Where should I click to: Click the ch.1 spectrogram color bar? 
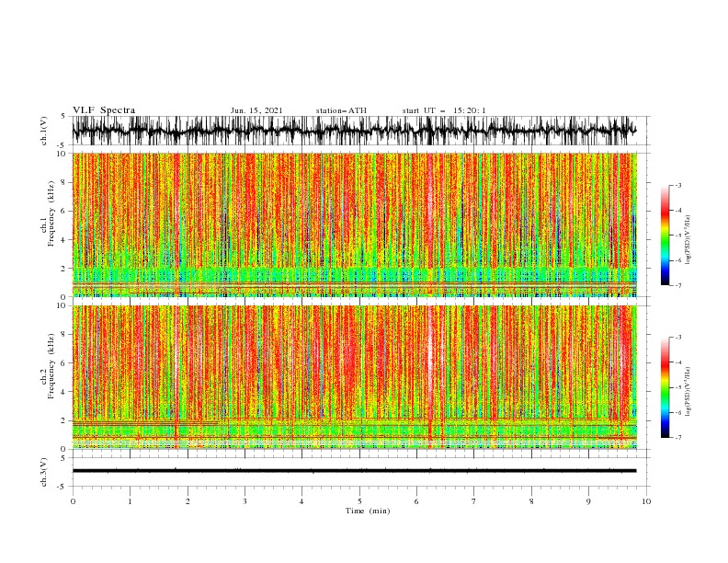665,236
